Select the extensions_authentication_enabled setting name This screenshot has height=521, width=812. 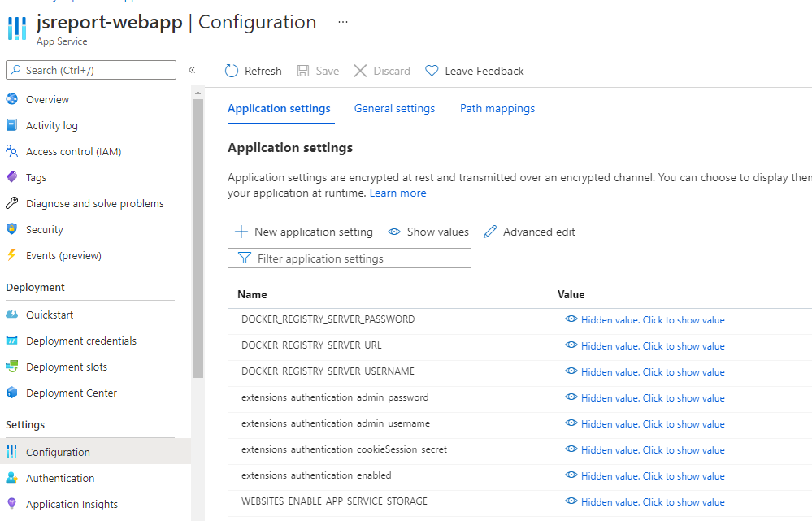316,475
